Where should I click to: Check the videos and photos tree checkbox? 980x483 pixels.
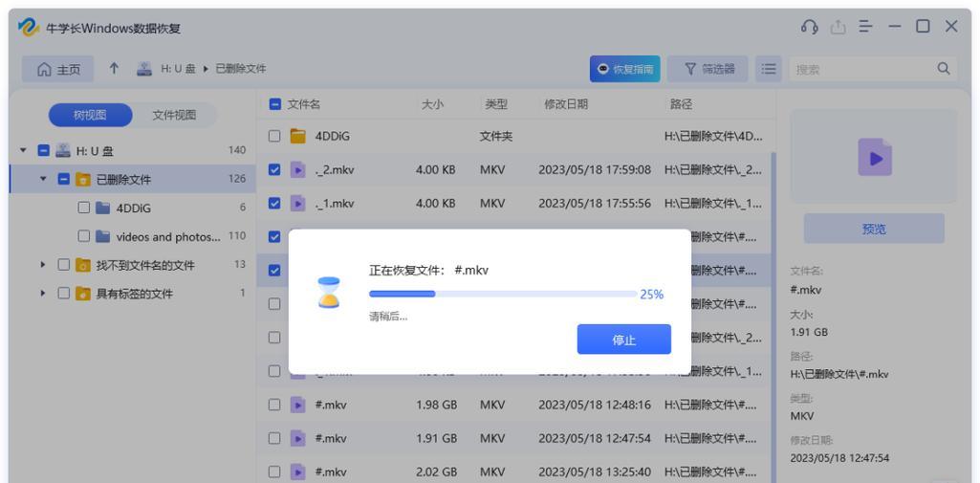coord(84,237)
